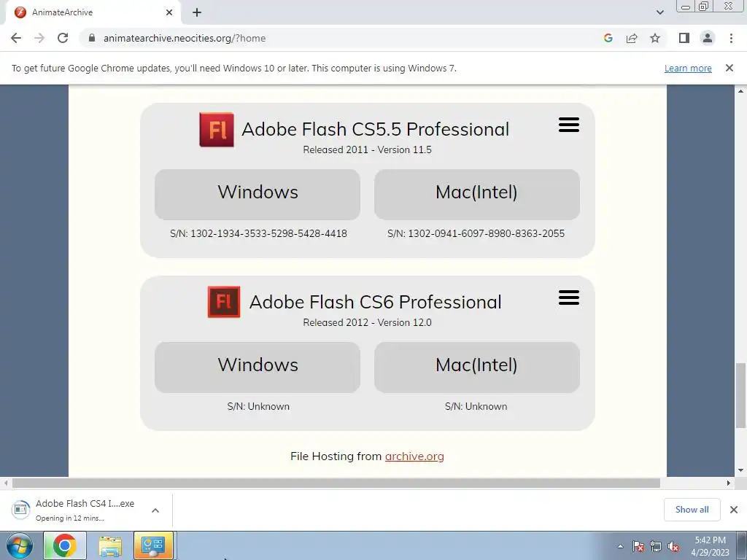Show all downloads

[x=692, y=510]
